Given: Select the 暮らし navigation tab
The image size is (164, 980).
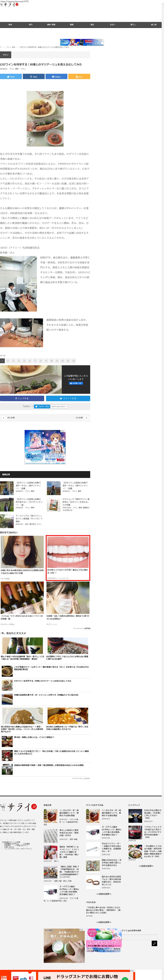Looking at the screenshot, I should coord(133,25).
